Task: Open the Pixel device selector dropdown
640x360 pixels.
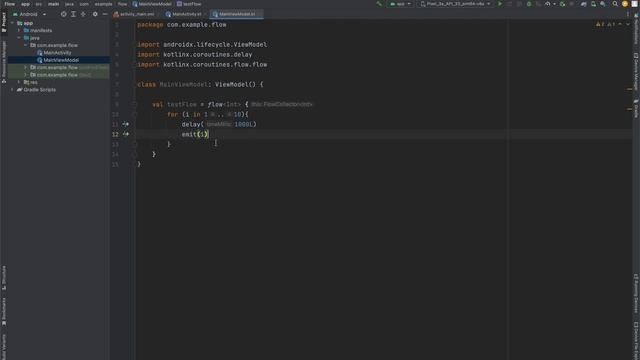Action: 455,4
